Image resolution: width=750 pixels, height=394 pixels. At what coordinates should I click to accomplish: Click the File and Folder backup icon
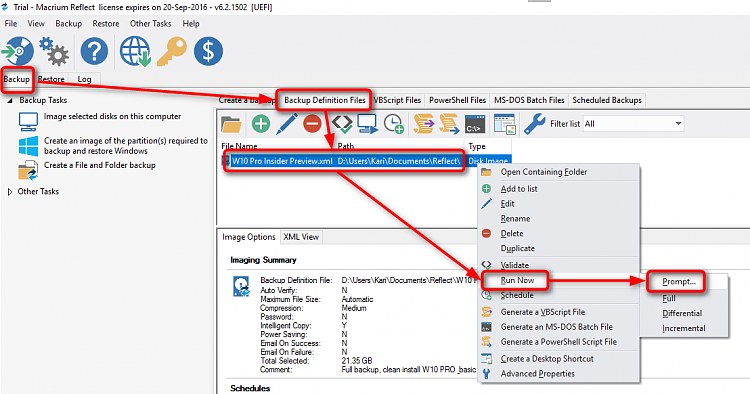(x=28, y=170)
